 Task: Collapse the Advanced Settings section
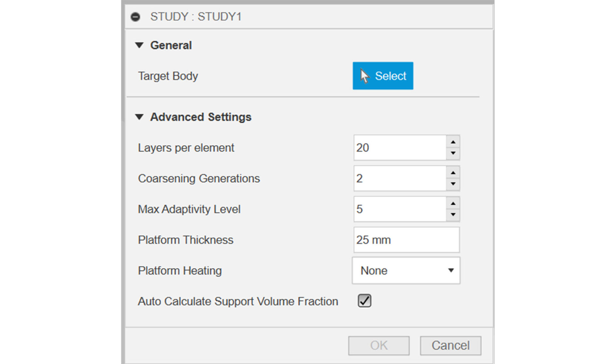coord(140,117)
